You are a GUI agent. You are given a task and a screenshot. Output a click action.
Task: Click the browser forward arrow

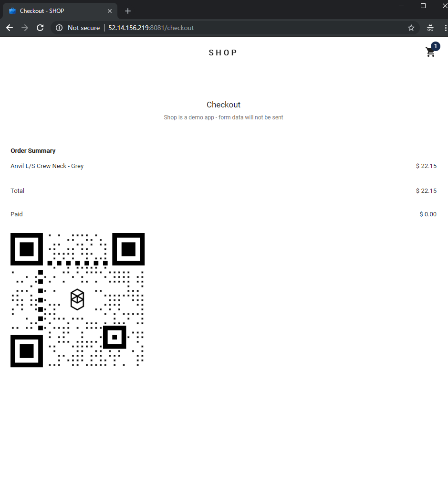[x=25, y=28]
